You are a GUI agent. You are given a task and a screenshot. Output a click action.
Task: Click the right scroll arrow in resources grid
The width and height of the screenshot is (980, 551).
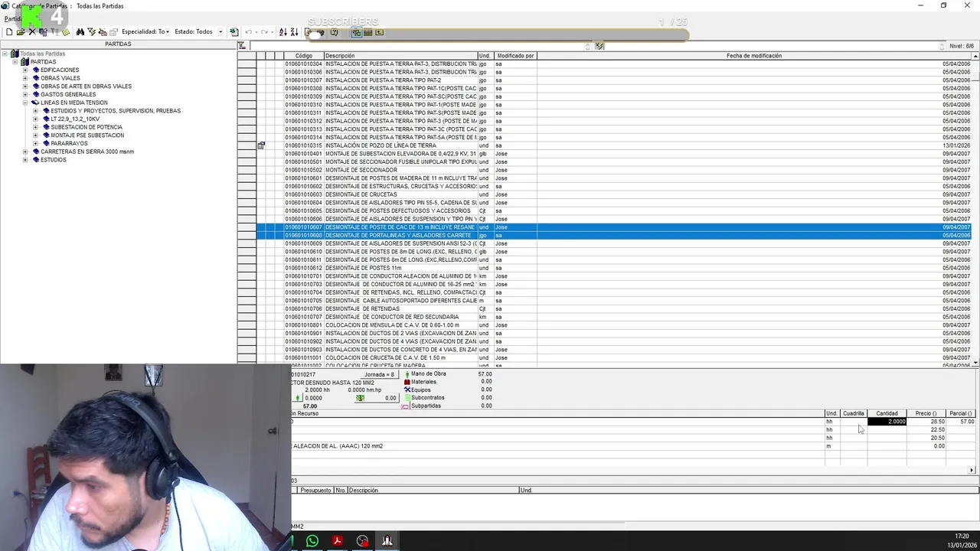972,470
